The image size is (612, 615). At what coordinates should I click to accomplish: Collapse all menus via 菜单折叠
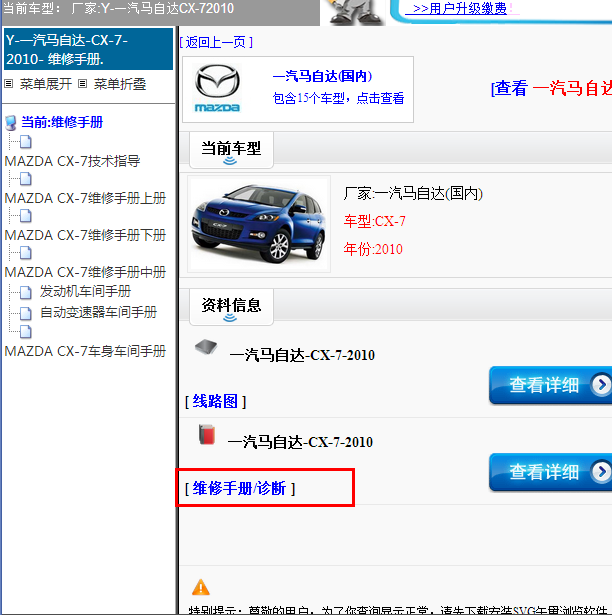click(120, 84)
